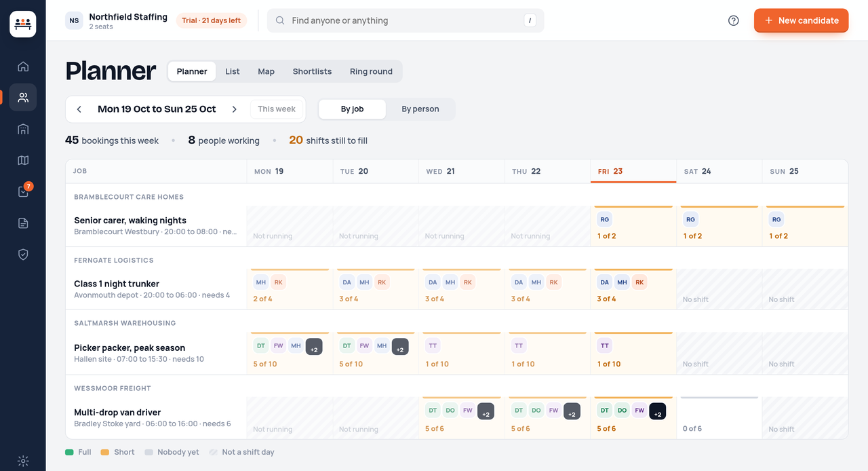
Task: Expand +2 more on Monday picker packer
Action: [x=314, y=347]
